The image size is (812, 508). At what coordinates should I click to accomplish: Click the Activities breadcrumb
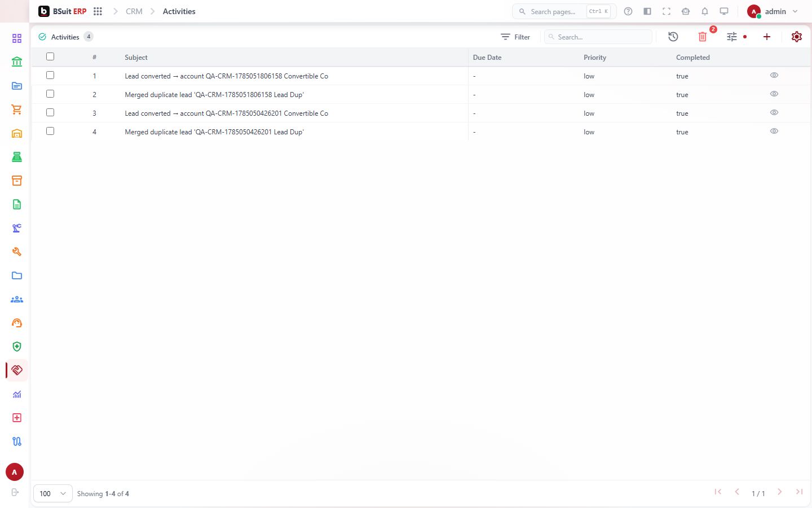pos(179,11)
